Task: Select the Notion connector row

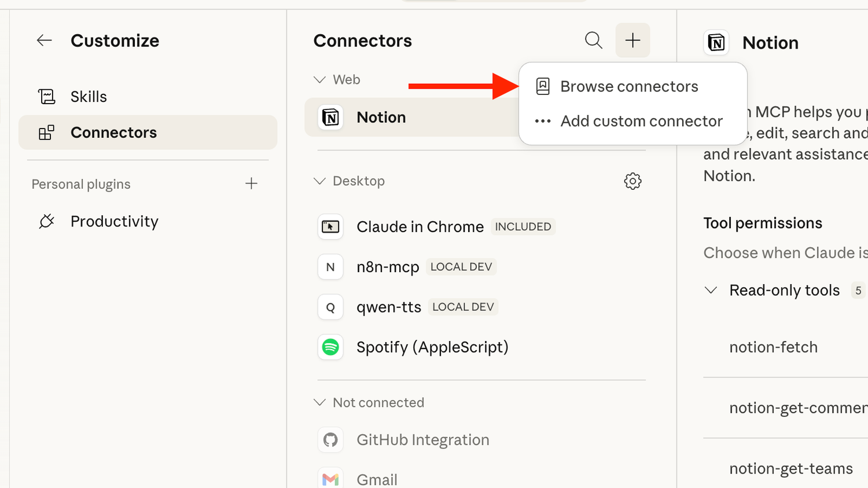Action: [412, 118]
